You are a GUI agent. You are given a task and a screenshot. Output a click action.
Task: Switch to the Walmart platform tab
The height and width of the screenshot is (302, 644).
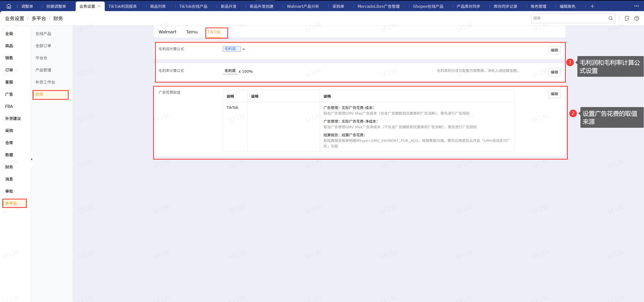coord(167,32)
